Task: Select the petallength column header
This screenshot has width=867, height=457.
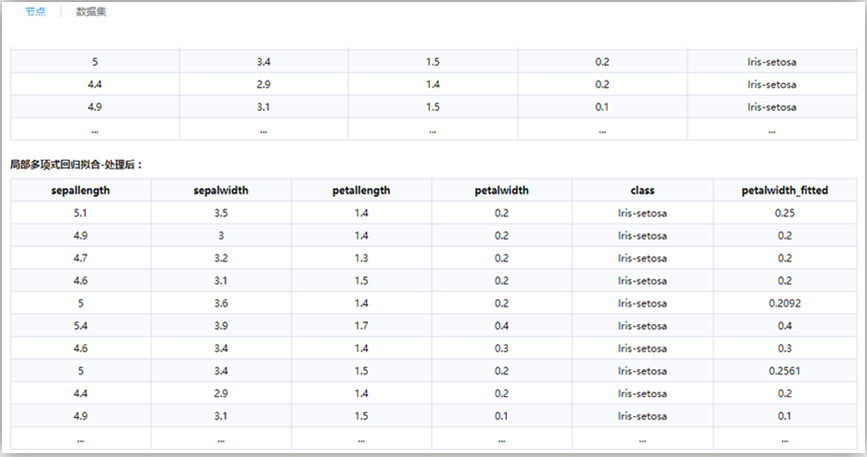Action: (361, 190)
